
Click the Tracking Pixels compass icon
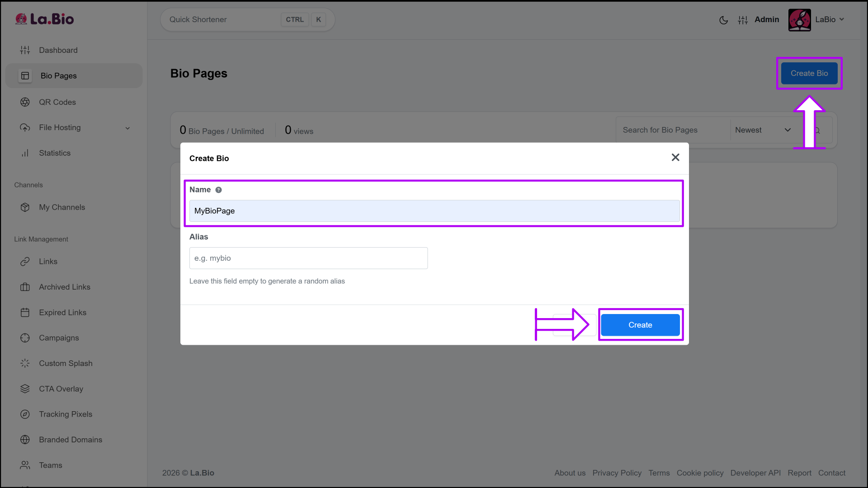coord(25,414)
